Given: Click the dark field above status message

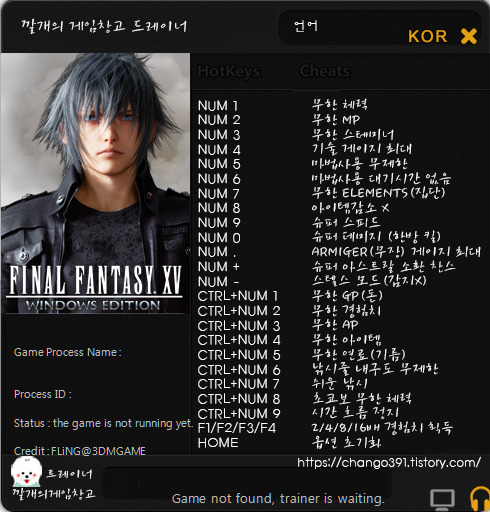Looking at the screenshot, I should (x=247, y=482).
